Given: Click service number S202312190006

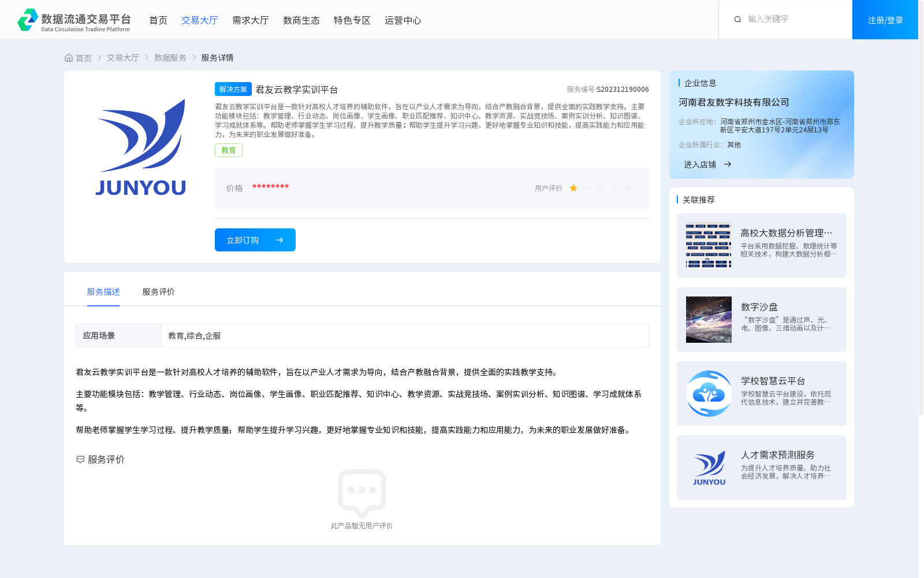Looking at the screenshot, I should pyautogui.click(x=623, y=90).
